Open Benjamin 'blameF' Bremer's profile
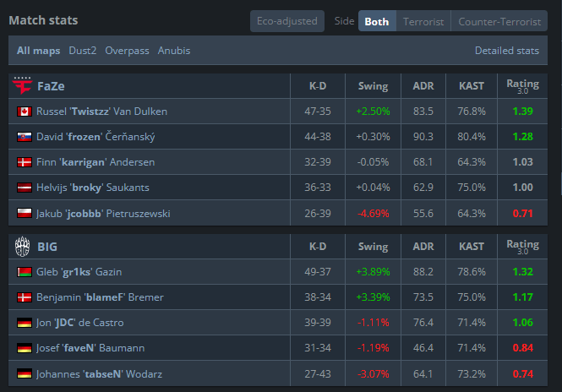 [100, 297]
